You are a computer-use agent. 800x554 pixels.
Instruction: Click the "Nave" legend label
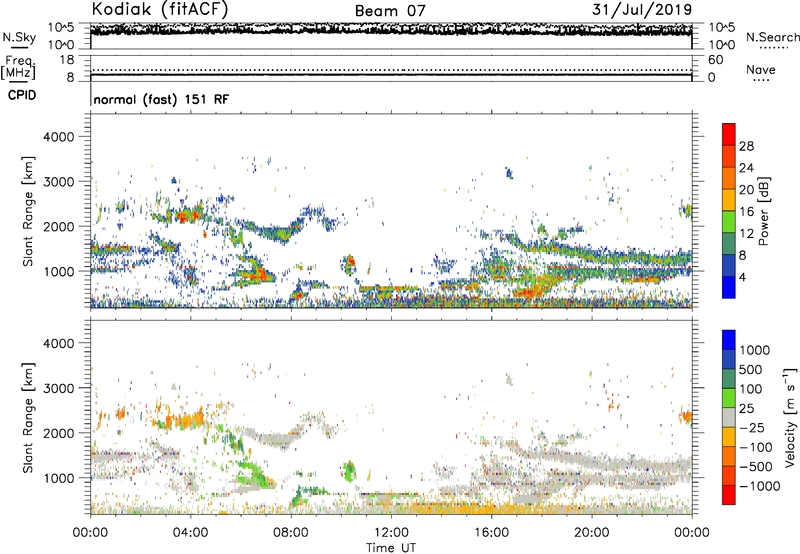(761, 69)
